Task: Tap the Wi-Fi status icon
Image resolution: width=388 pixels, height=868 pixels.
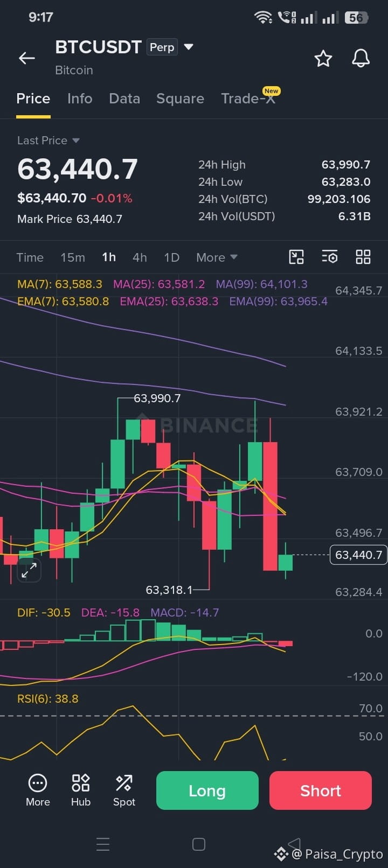Action: tap(263, 17)
